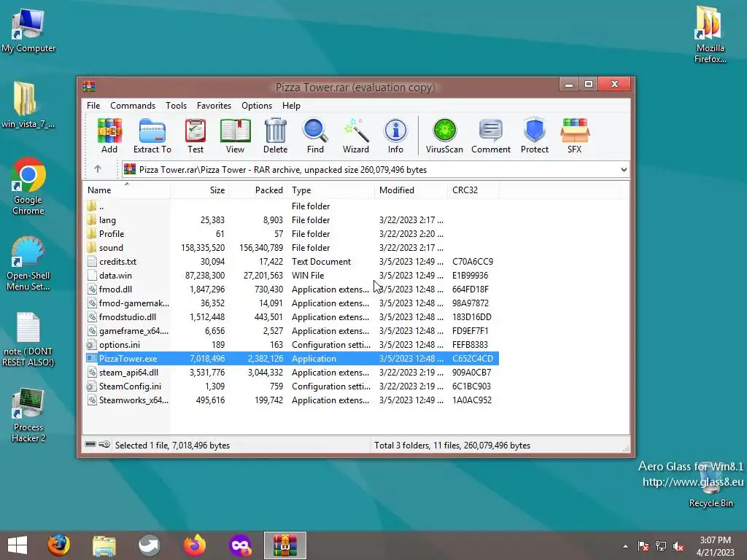Select win_vista_7 folder on desktop

pos(28,105)
